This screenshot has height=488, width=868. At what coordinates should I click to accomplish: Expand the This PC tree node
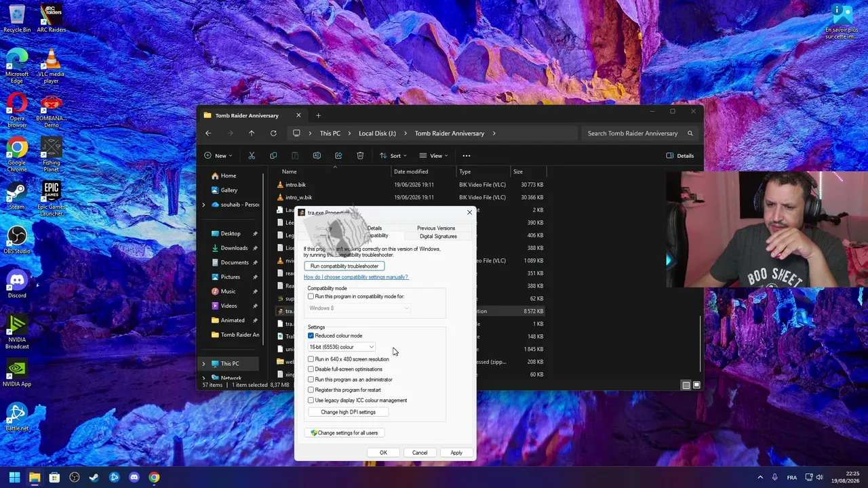pos(203,364)
